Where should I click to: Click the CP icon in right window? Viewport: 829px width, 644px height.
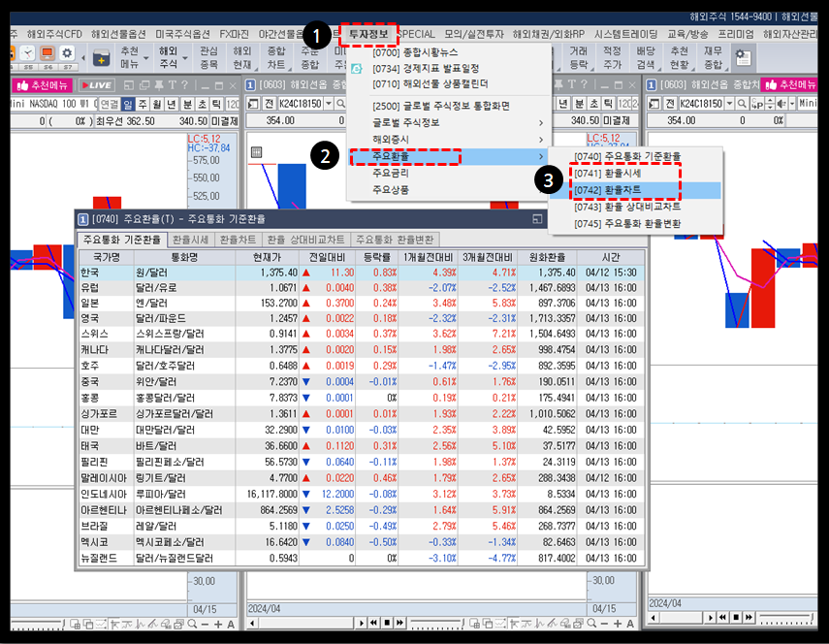pos(757,104)
